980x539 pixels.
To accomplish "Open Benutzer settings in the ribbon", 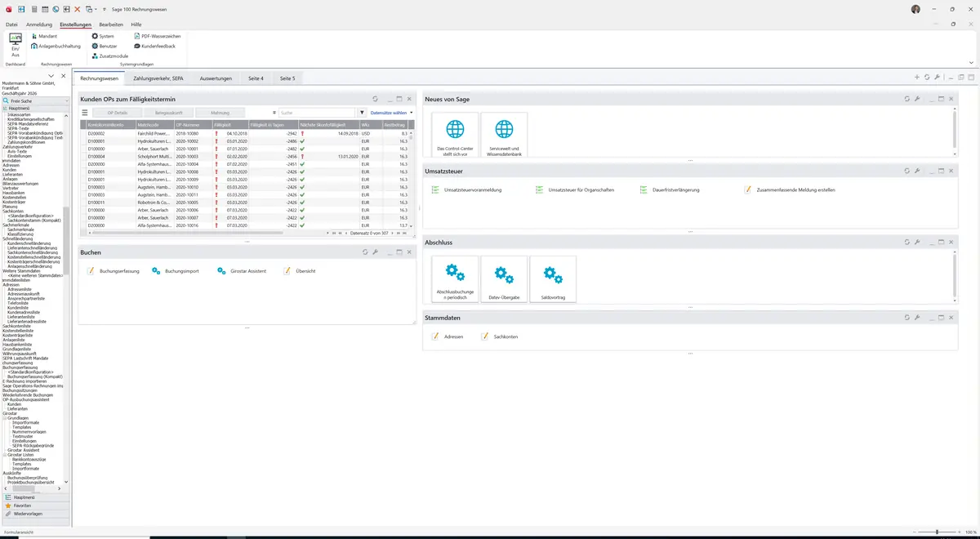I will 105,47.
